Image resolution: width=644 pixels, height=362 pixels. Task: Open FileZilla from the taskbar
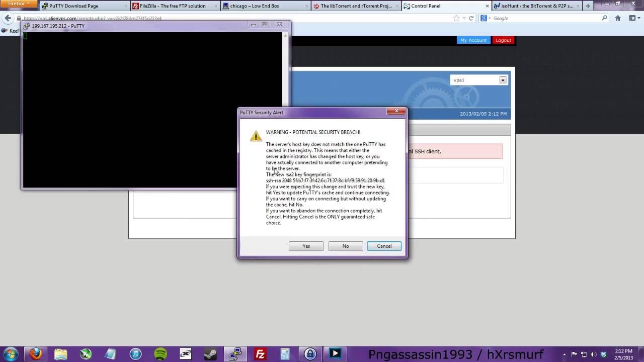click(260, 354)
